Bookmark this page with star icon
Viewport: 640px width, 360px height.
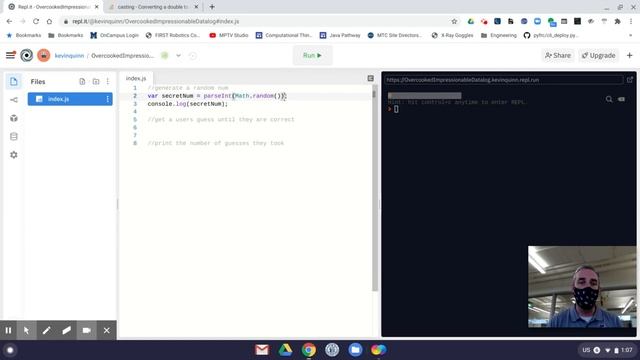[x=454, y=21]
